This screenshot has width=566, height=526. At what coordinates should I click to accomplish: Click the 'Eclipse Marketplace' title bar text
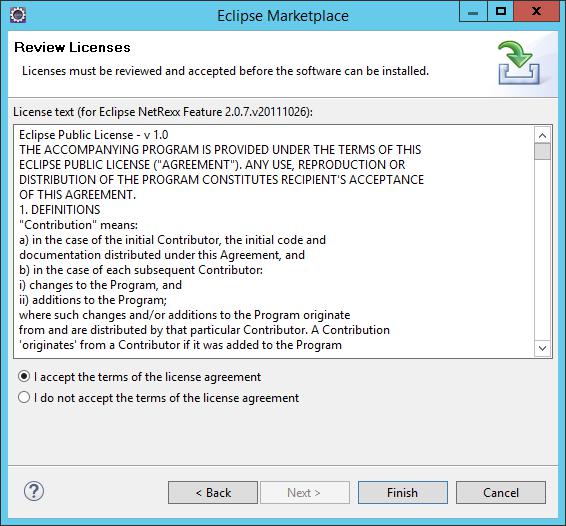[x=283, y=16]
